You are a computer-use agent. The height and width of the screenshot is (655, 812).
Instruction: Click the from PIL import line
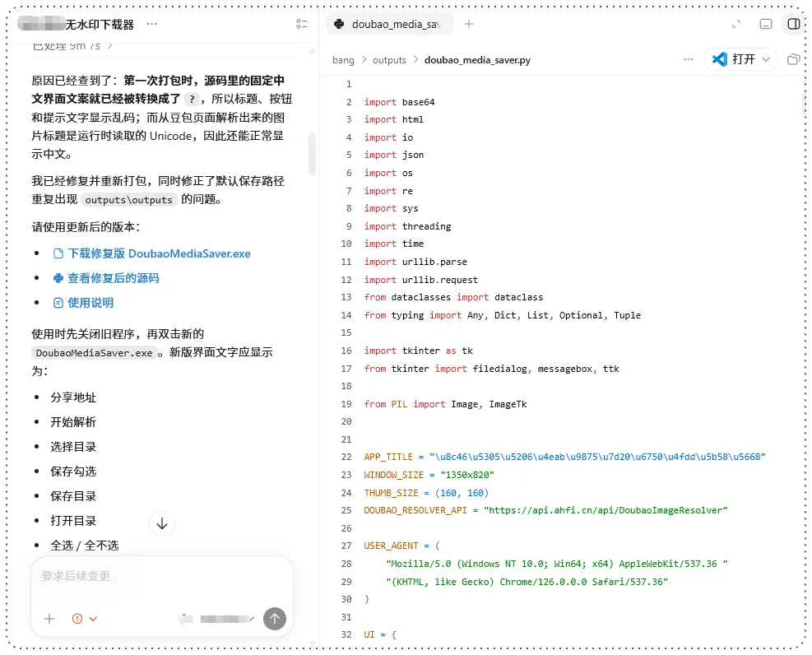[445, 404]
